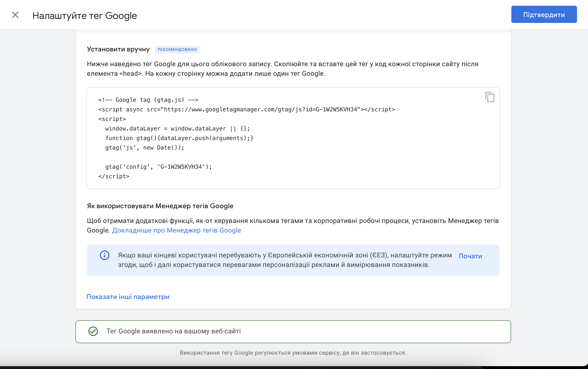588x369 pixels.
Task: Open the Докладніше про Менеджер тегів Google link
Action: click(176, 230)
